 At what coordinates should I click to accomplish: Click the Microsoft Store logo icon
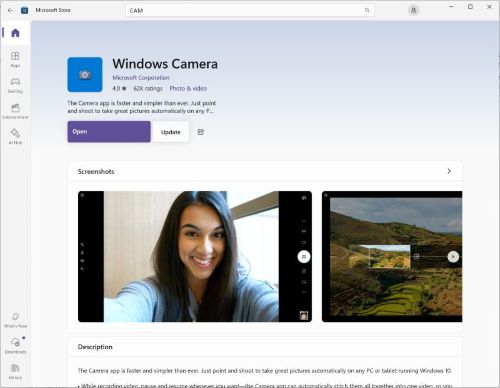pyautogui.click(x=24, y=10)
